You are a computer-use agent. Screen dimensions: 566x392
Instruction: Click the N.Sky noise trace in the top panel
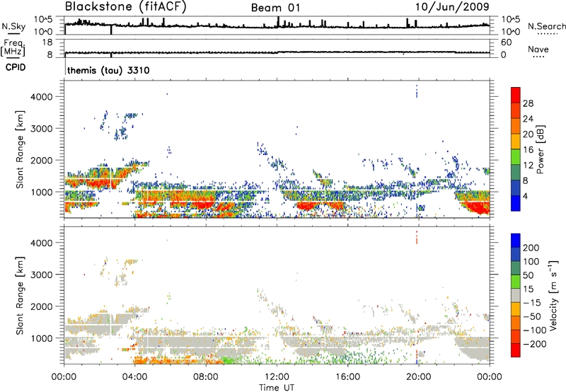277,26
